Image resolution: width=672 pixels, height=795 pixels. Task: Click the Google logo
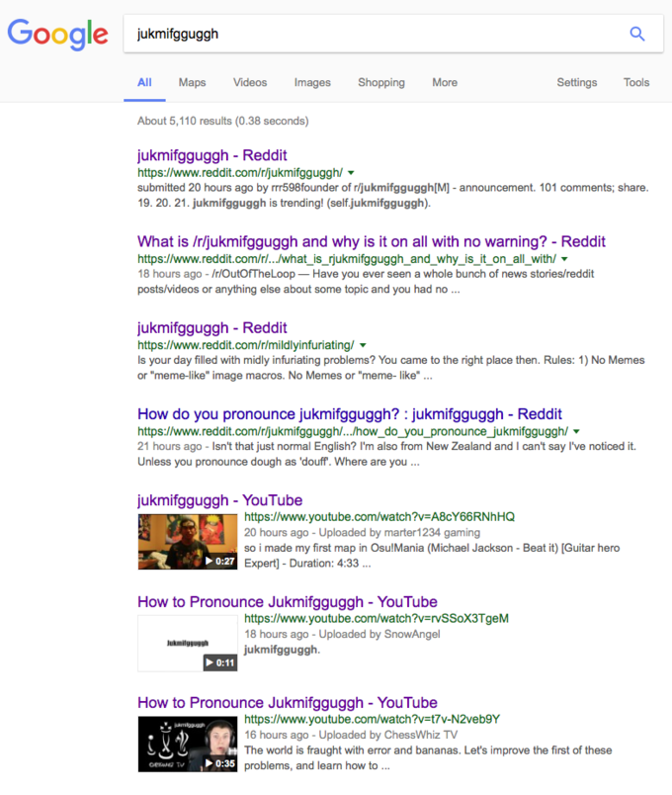click(57, 34)
